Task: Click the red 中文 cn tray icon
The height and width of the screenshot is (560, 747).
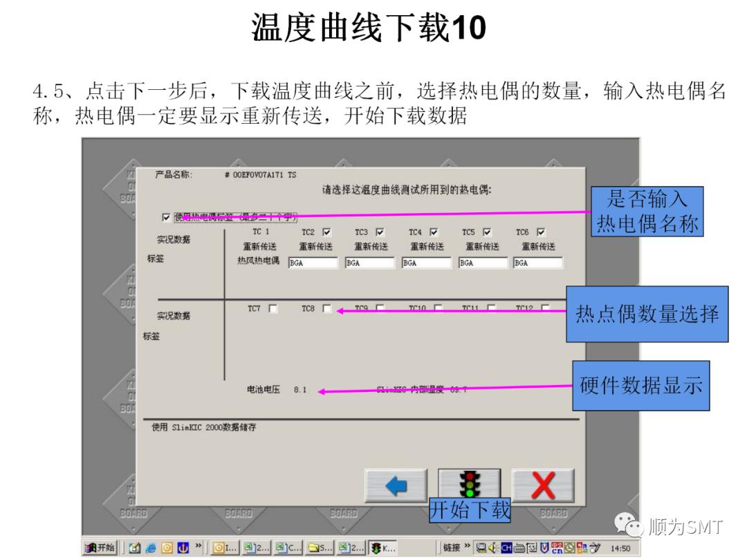Action: point(557,548)
